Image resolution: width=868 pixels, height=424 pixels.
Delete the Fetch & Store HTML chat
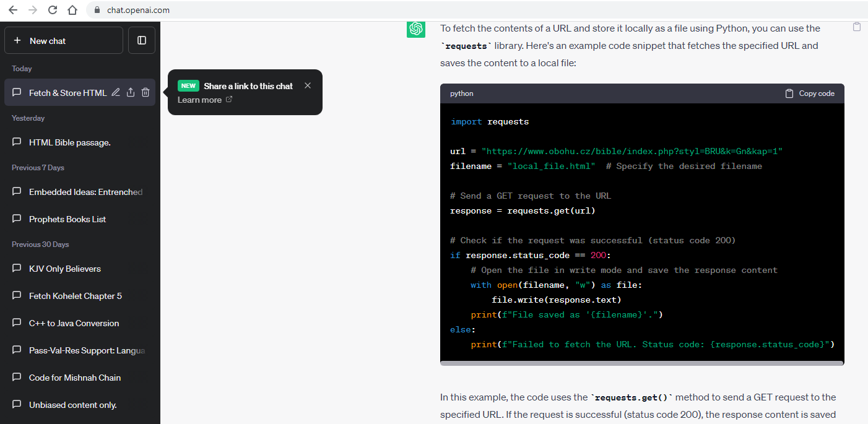145,92
